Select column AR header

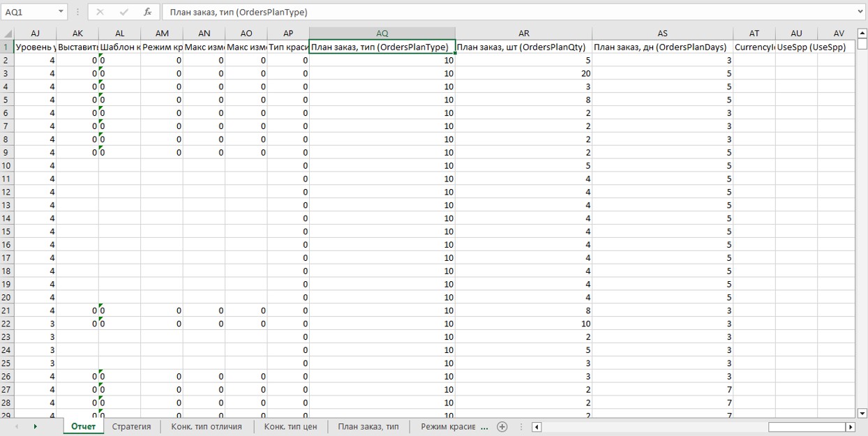point(523,33)
